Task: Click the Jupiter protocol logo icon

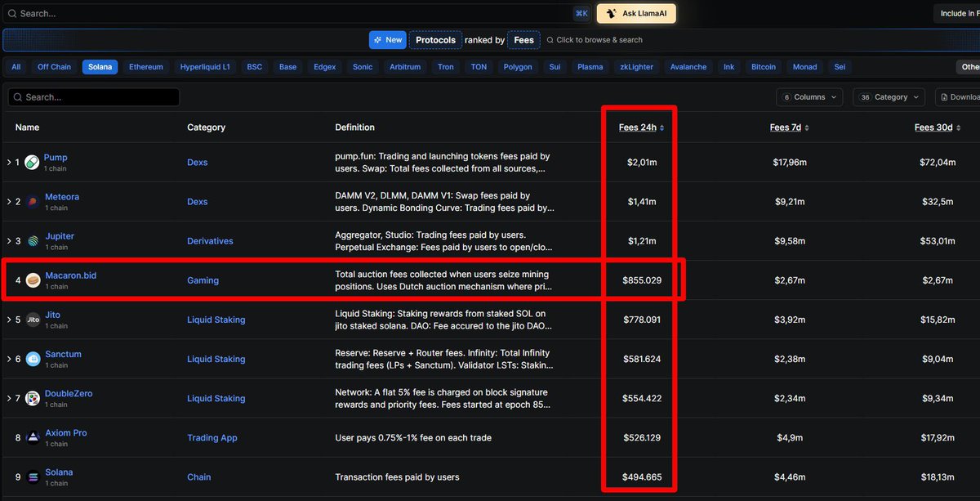Action: pyautogui.click(x=32, y=241)
